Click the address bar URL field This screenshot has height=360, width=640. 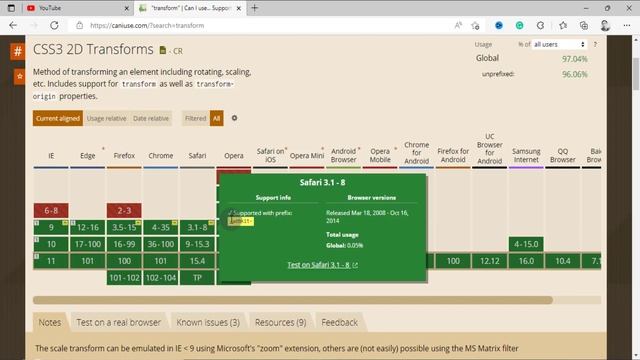click(261, 25)
